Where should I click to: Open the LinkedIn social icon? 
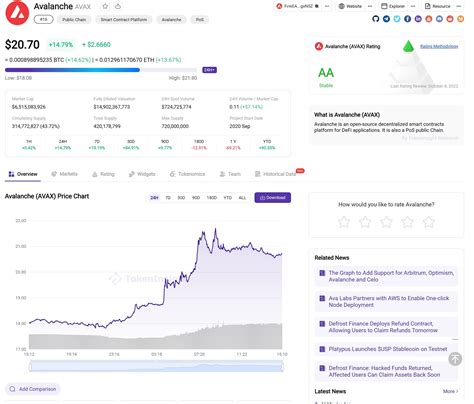click(418, 19)
